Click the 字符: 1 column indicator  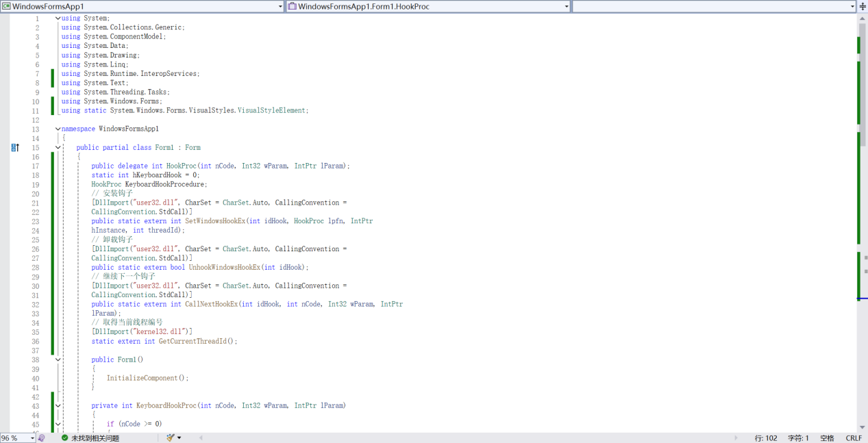(x=798, y=438)
